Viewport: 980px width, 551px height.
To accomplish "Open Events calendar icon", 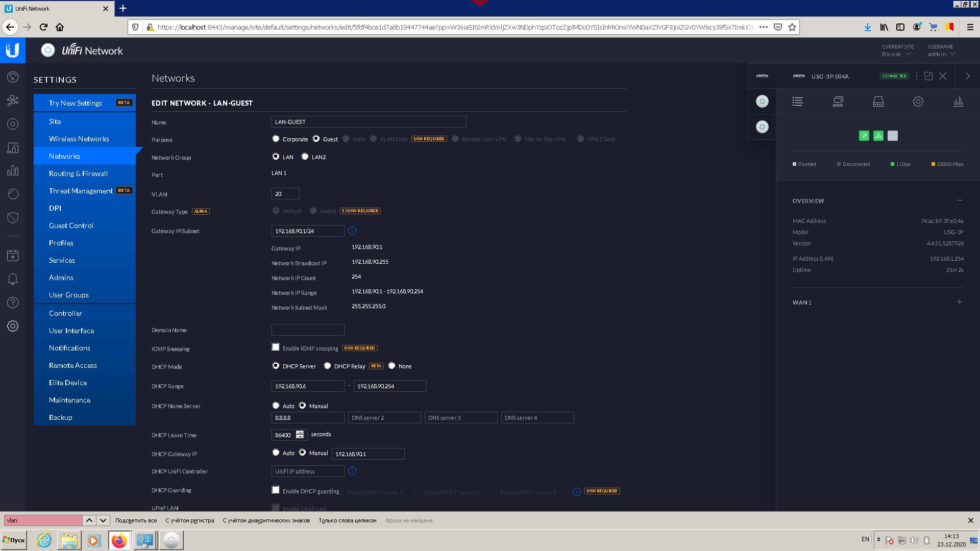I will pos(13,256).
